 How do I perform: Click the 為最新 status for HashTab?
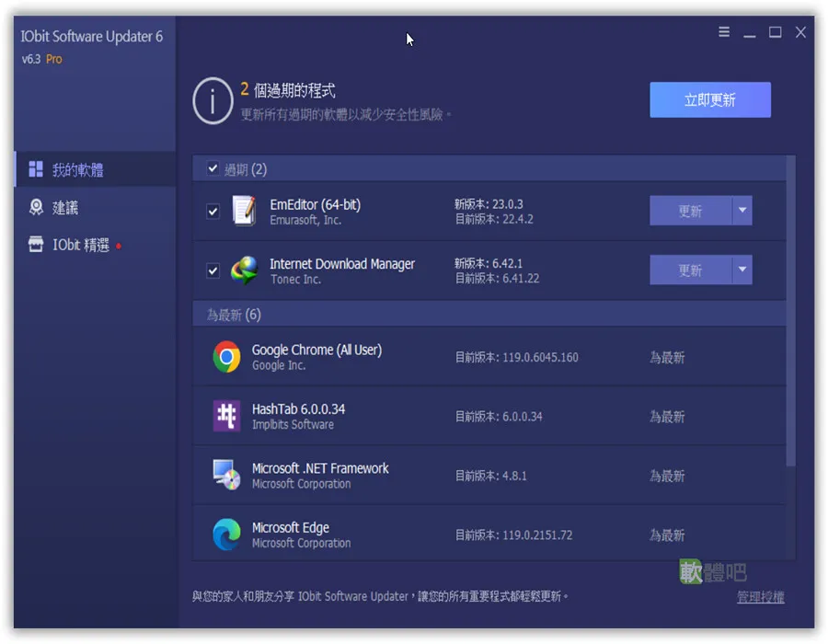coord(667,417)
